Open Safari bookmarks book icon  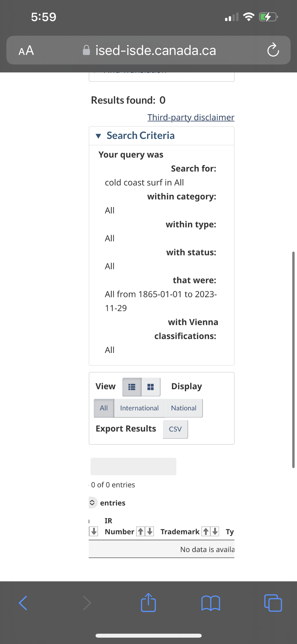[x=210, y=603]
